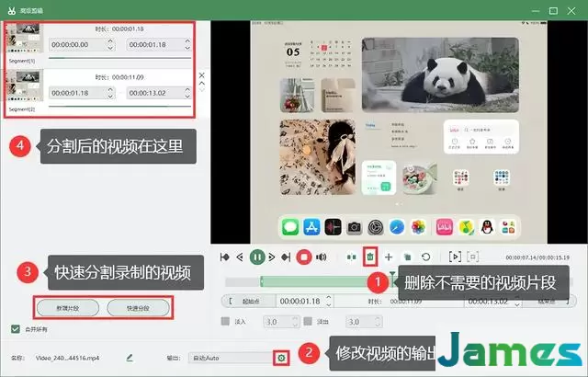Adjust Segment[1] end time 00:00:01.18 stepper

click(x=187, y=44)
